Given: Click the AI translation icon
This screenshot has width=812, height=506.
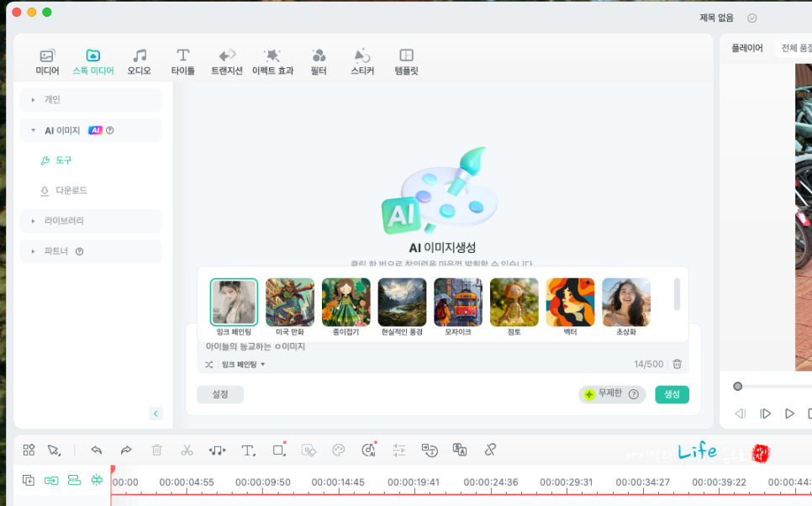Looking at the screenshot, I should tap(459, 450).
